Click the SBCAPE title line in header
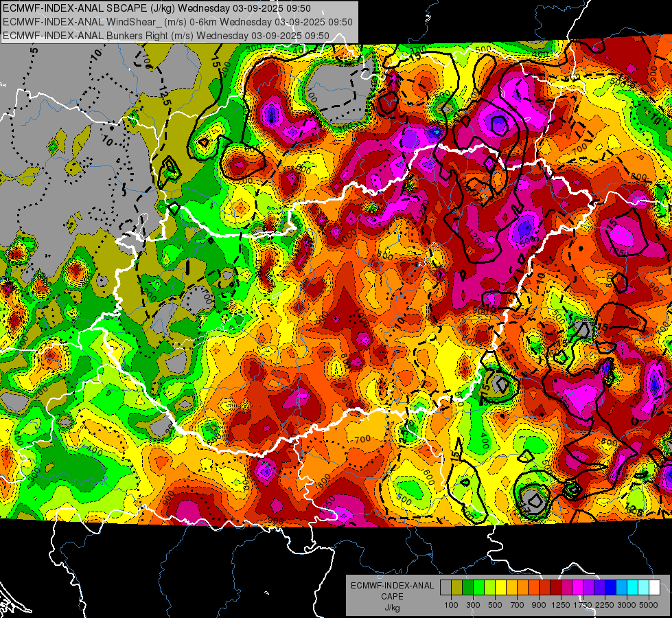This screenshot has width=672, height=618. tap(157, 8)
